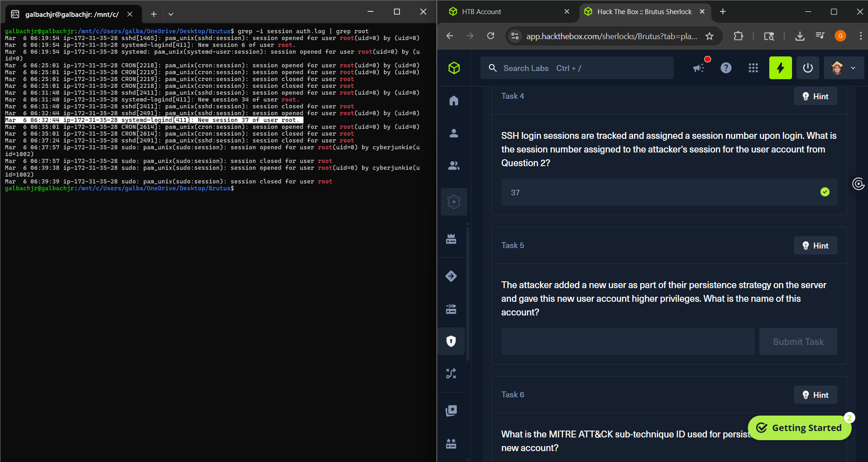Open the help question mark icon
868x462 pixels.
(726, 68)
